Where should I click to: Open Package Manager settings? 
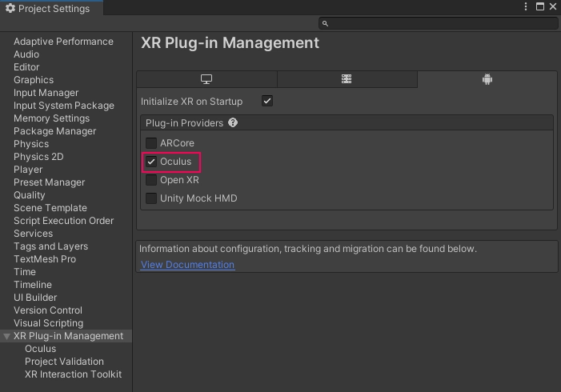point(54,131)
